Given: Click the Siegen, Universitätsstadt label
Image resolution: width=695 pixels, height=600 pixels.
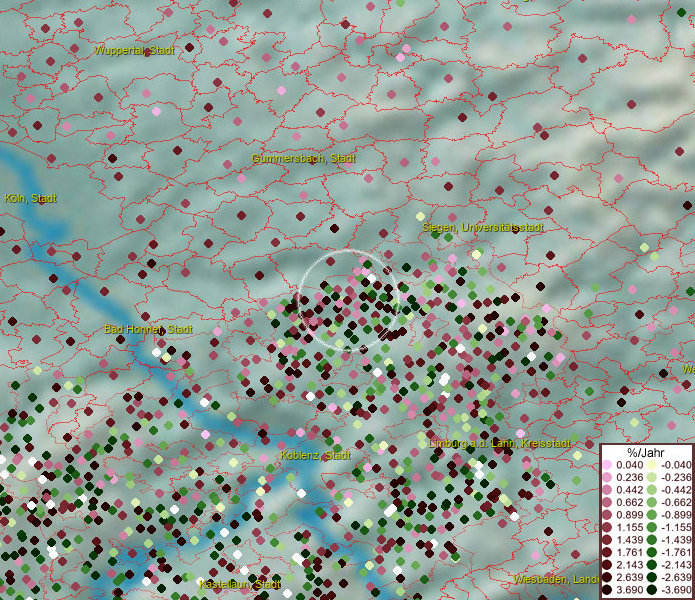Looking at the screenshot, I should coord(483,227).
